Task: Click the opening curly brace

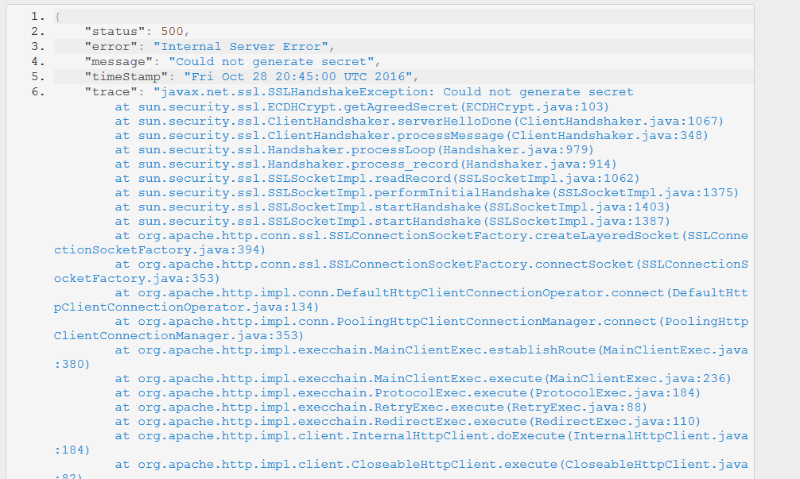Action: point(57,17)
